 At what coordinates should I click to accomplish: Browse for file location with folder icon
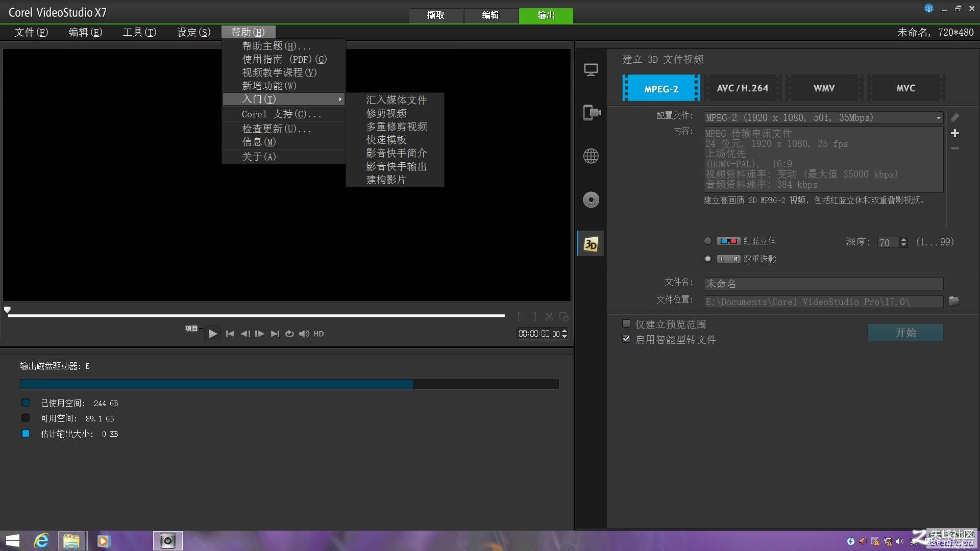pyautogui.click(x=954, y=301)
